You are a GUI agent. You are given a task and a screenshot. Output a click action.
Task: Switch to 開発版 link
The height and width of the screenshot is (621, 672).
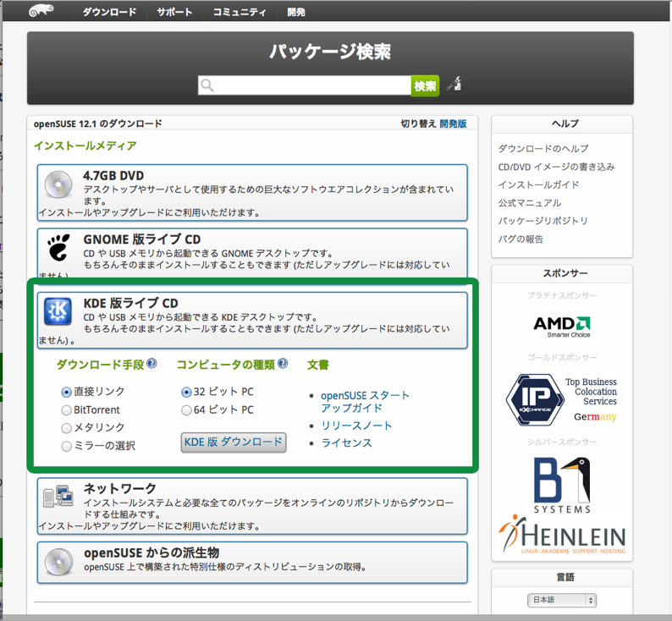click(x=453, y=124)
